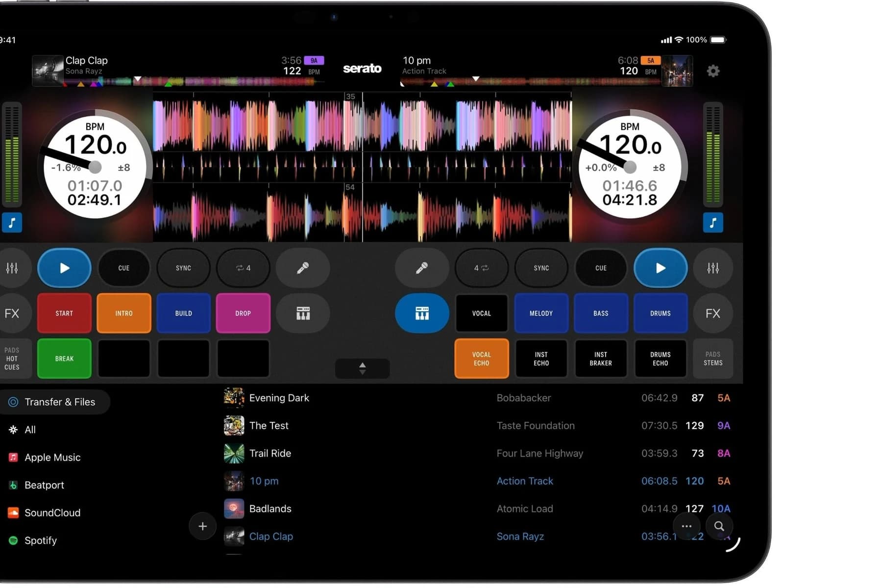This screenshot has height=588, width=882.
Task: Play the right deck
Action: point(661,268)
